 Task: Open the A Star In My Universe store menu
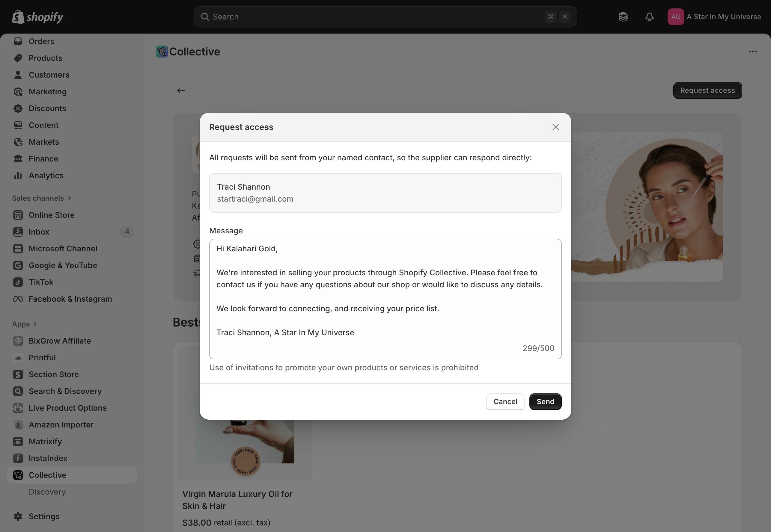tap(724, 17)
